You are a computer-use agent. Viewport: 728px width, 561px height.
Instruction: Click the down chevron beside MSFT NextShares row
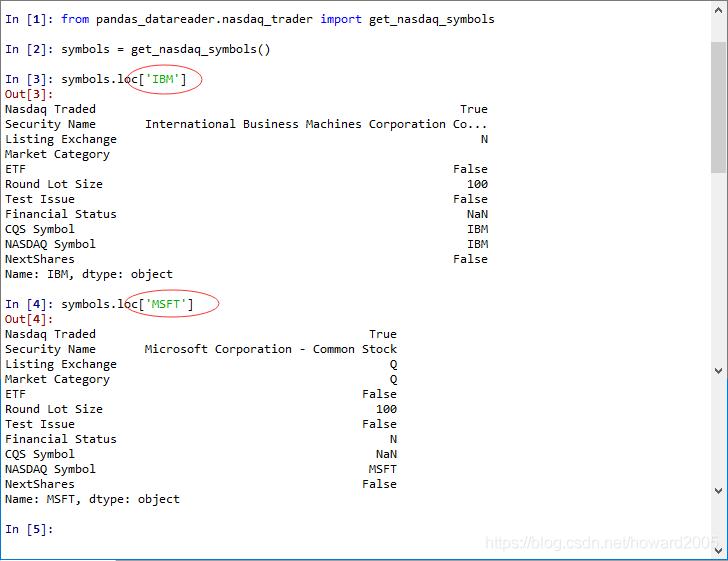(718, 491)
